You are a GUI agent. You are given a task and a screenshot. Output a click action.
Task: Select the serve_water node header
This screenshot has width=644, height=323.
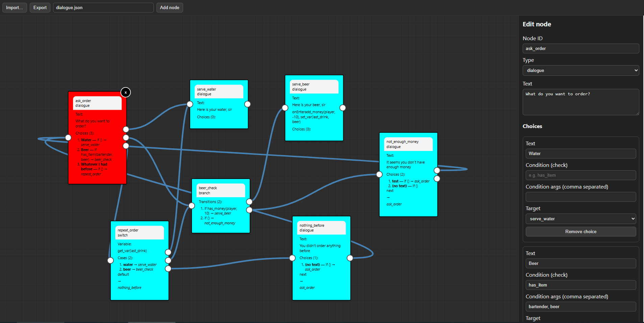(219, 92)
